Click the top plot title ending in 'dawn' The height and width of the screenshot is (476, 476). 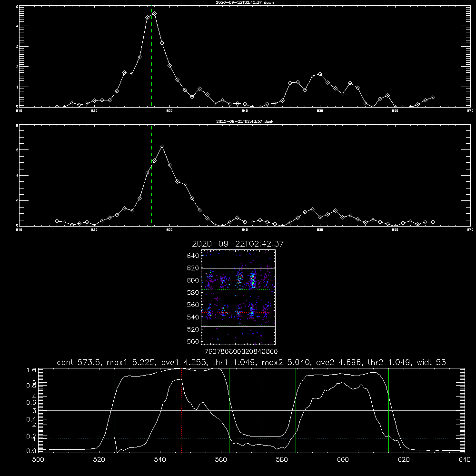click(245, 2)
